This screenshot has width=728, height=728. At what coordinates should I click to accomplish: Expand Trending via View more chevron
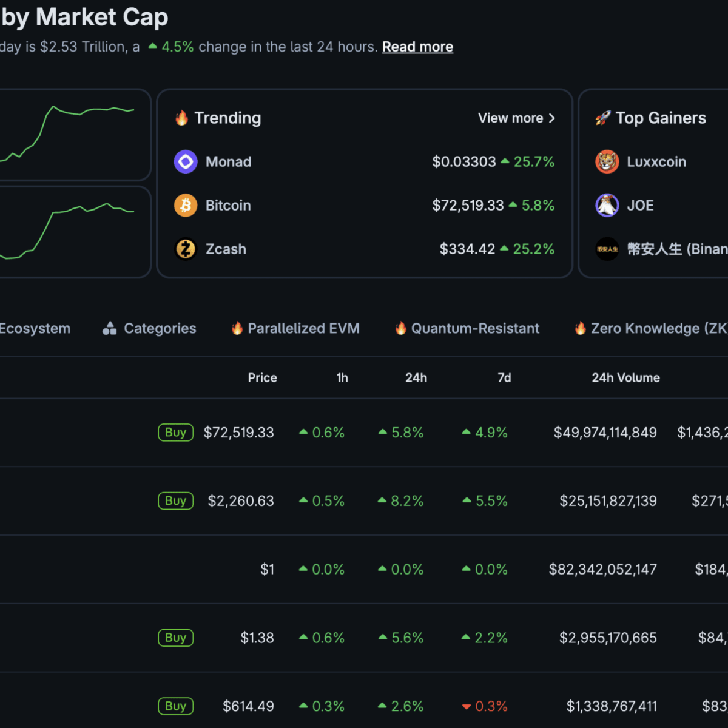point(551,118)
